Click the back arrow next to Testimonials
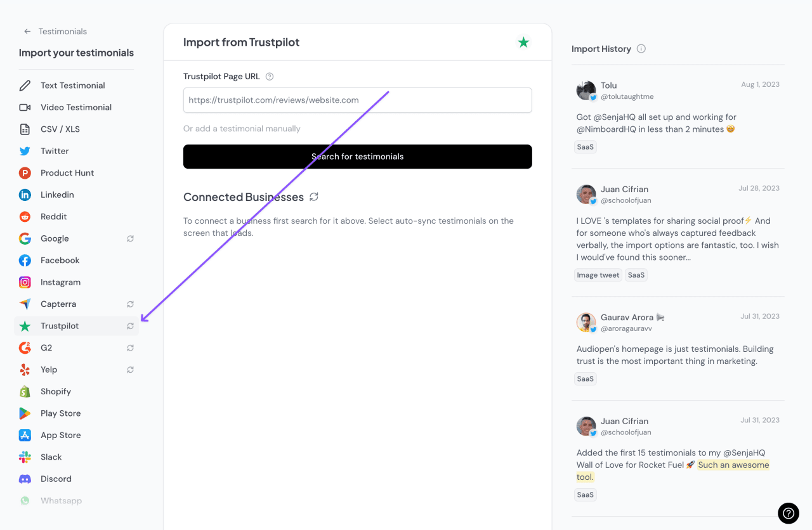Viewport: 812px width, 530px height. click(27, 31)
